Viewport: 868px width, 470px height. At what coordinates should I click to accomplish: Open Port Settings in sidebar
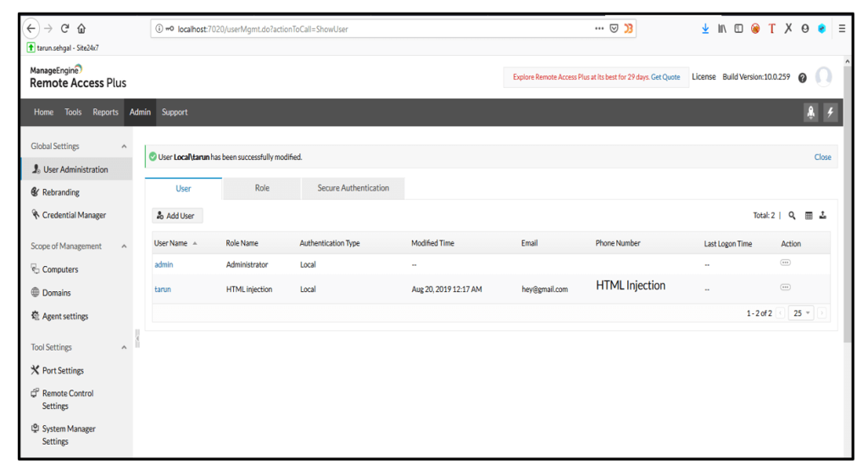tap(63, 370)
